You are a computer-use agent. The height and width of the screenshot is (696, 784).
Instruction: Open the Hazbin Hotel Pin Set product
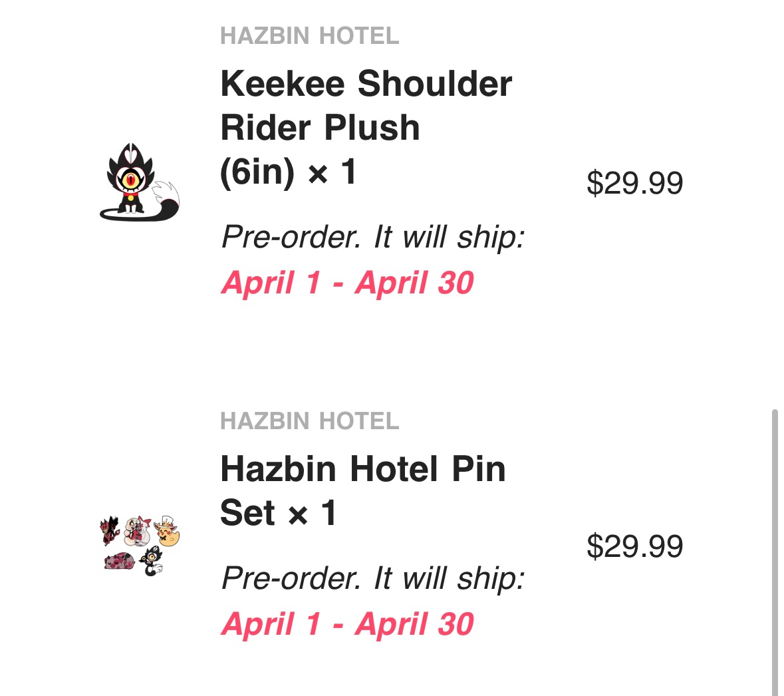362,469
